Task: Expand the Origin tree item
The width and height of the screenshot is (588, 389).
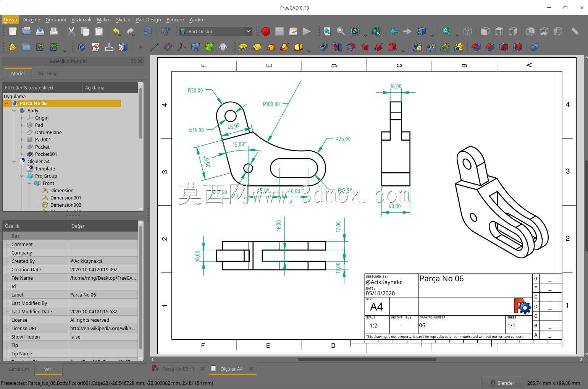Action: (22, 118)
